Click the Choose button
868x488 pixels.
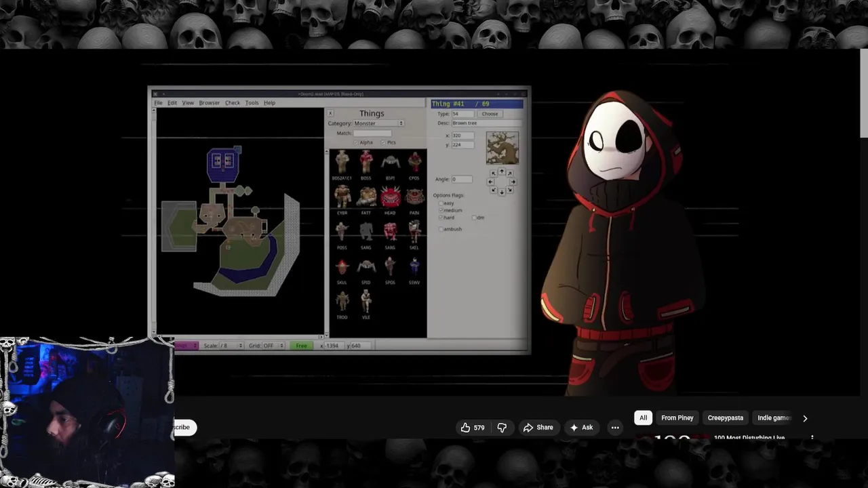(490, 114)
